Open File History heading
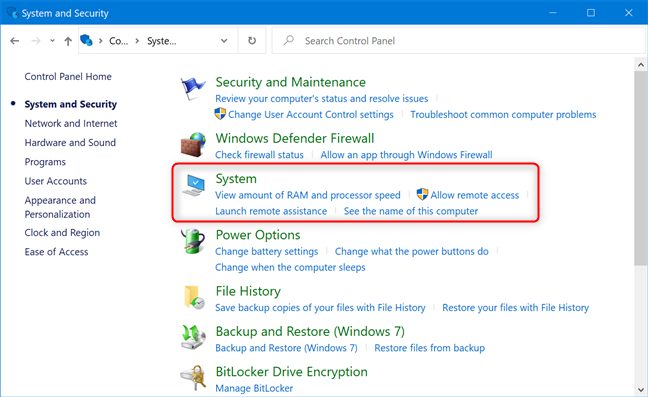Screen dimensions: 648x397 click(248, 291)
